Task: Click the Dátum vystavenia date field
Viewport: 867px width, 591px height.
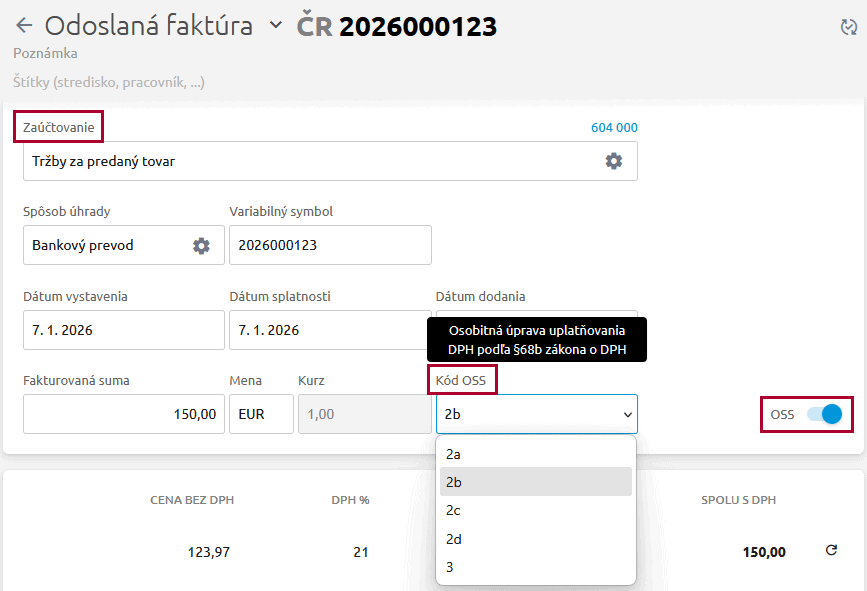Action: coord(123,330)
